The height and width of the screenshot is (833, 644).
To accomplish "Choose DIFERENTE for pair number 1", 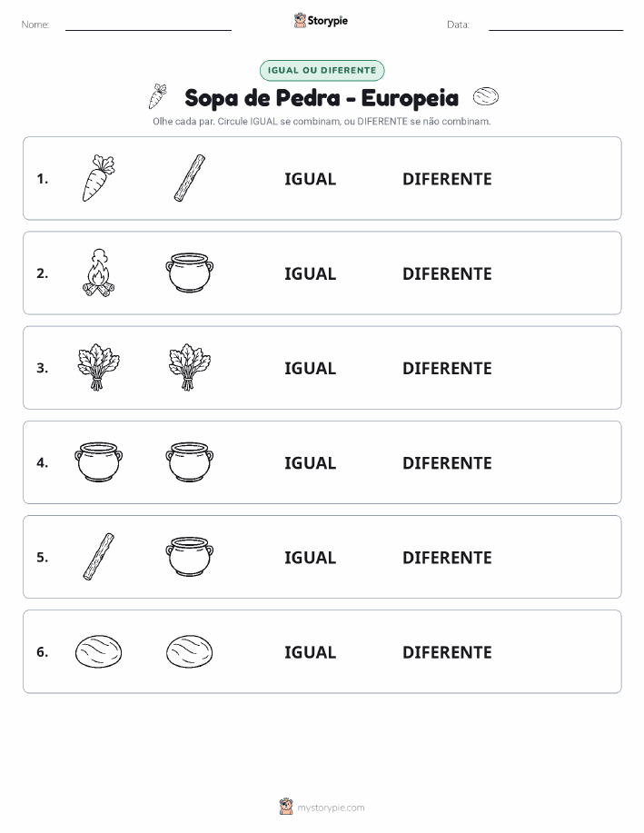I will click(x=447, y=179).
